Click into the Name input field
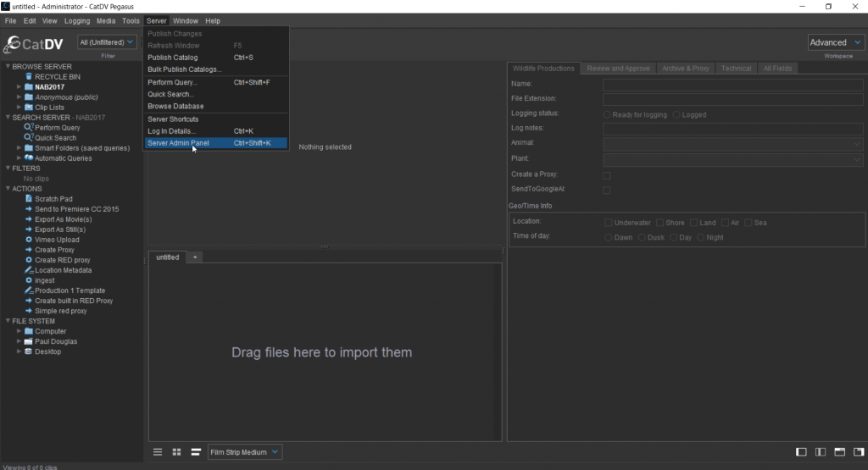The width and height of the screenshot is (868, 470). pos(732,85)
